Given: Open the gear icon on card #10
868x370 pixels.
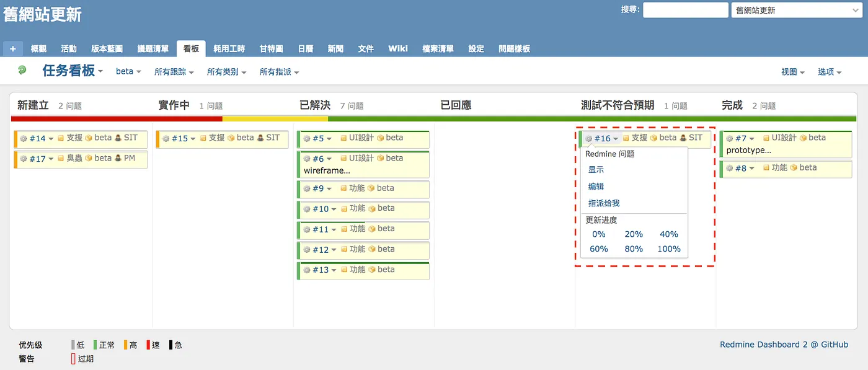Looking at the screenshot, I should pyautogui.click(x=306, y=209).
